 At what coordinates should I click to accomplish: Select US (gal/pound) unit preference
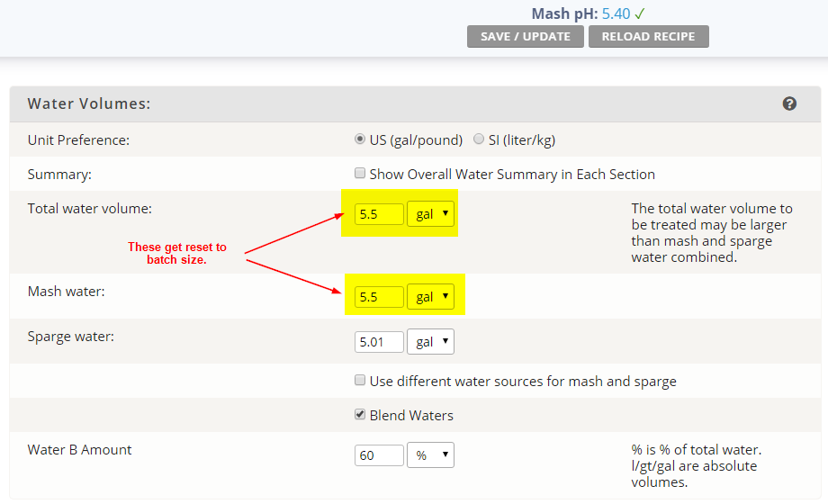[x=360, y=139]
